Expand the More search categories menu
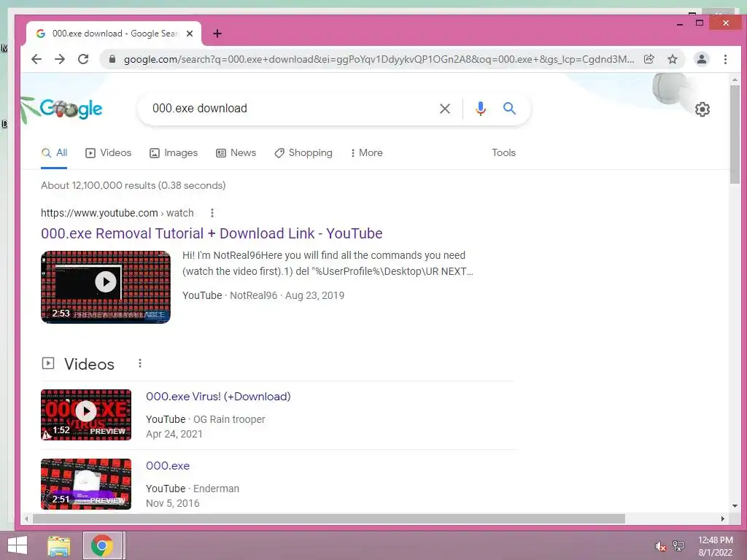 (x=366, y=153)
